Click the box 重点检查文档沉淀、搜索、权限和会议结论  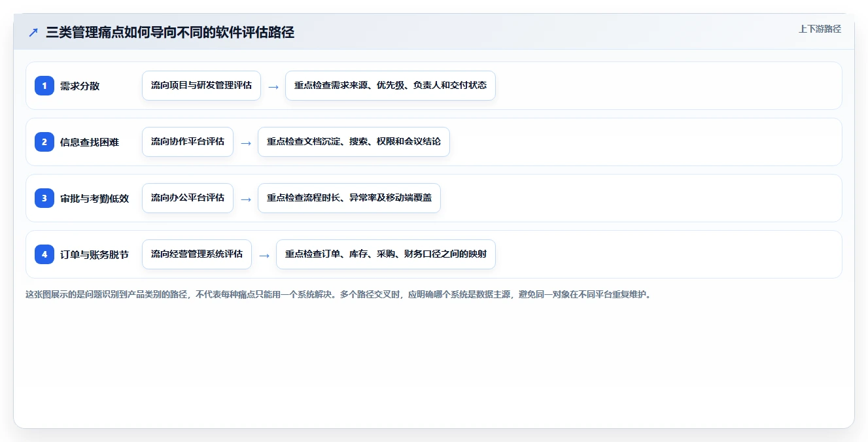point(354,142)
